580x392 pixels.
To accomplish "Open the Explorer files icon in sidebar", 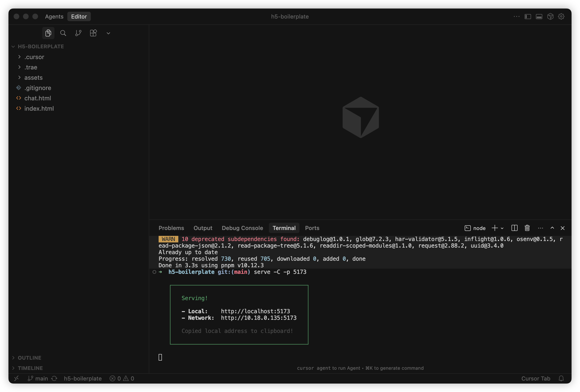I will 48,33.
